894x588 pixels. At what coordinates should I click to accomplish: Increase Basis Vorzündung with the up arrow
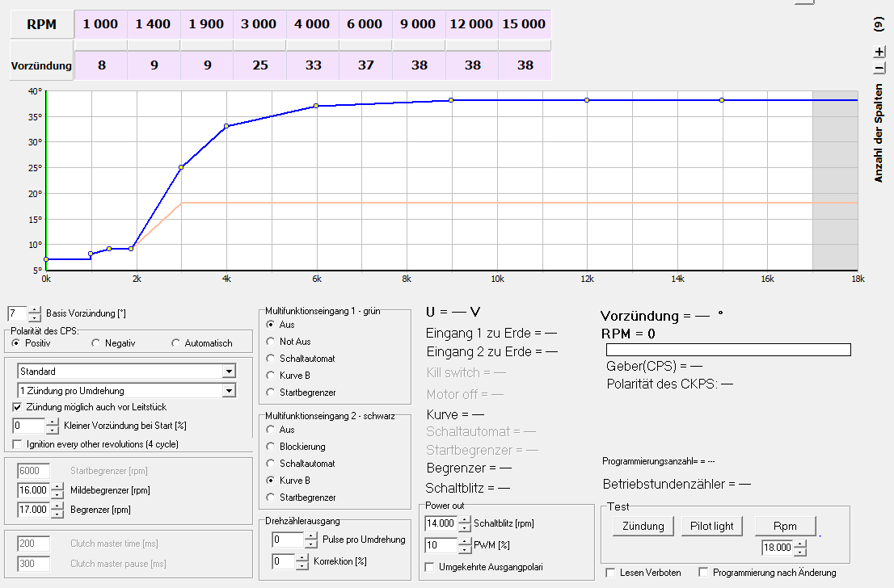click(34, 309)
